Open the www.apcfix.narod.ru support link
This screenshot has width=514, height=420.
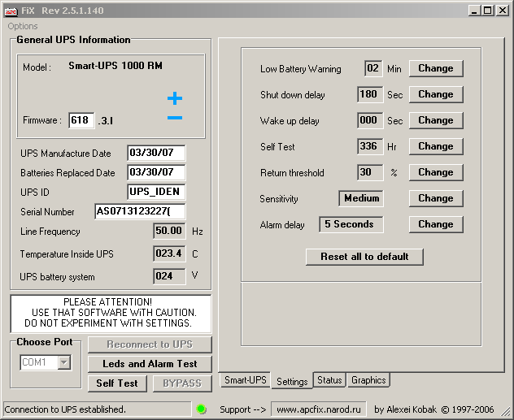[x=318, y=409]
